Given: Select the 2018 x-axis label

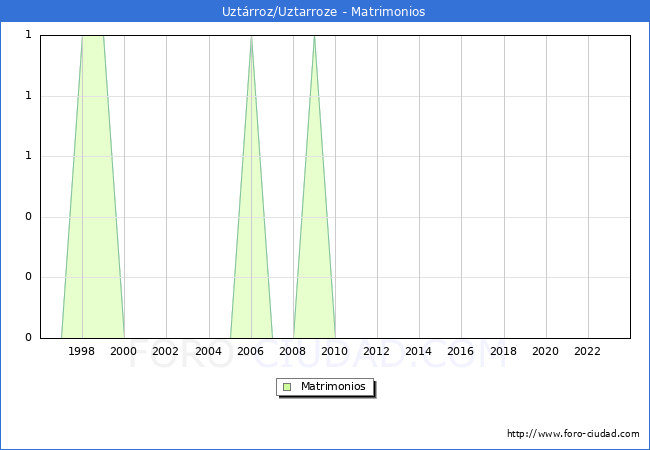Looking at the screenshot, I should pos(503,351).
